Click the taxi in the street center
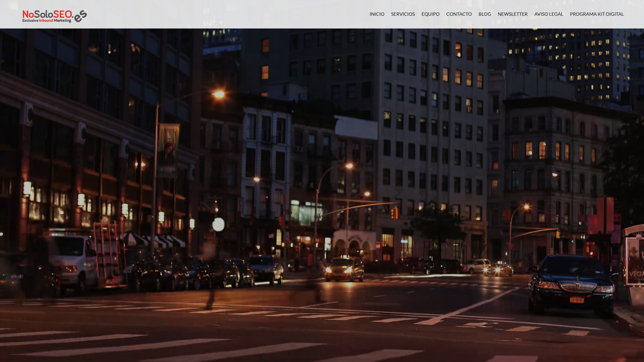The height and width of the screenshot is (362, 644). (344, 269)
